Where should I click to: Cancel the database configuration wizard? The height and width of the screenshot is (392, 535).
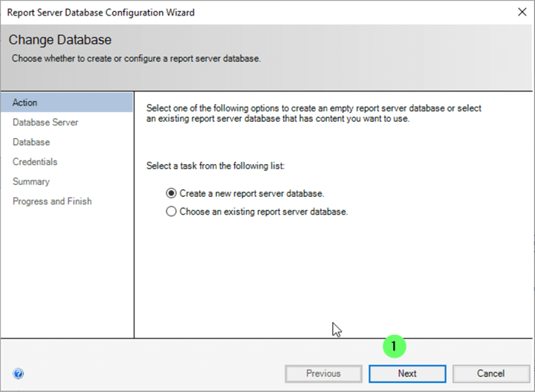click(x=490, y=373)
